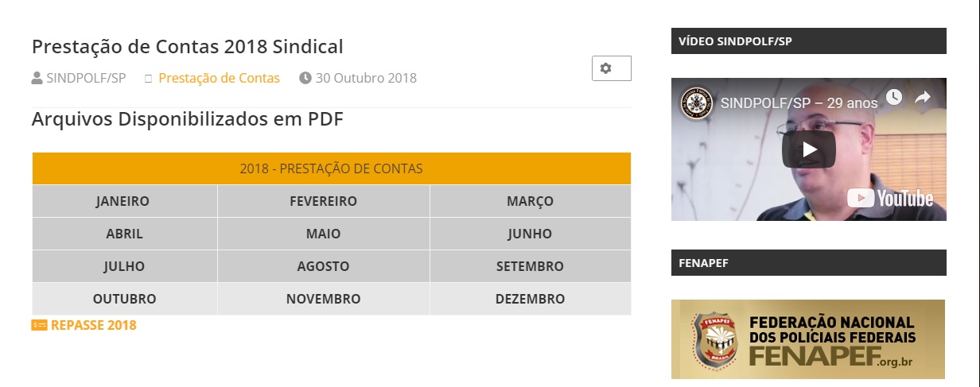Open the AGOSTO PDF report
980x387 pixels.
pos(323,267)
